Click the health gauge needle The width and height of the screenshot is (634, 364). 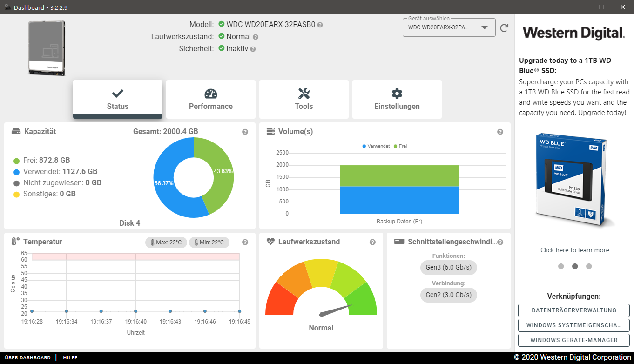[x=335, y=311]
